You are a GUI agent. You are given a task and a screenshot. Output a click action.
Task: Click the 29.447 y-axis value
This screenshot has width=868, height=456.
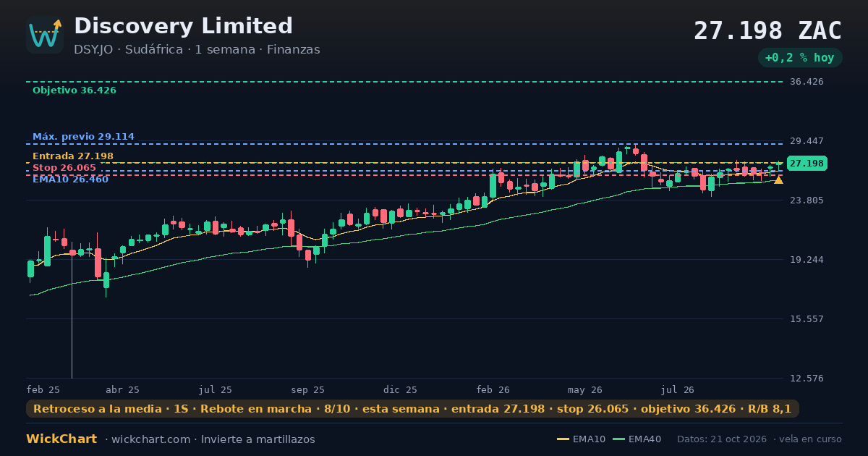point(807,141)
